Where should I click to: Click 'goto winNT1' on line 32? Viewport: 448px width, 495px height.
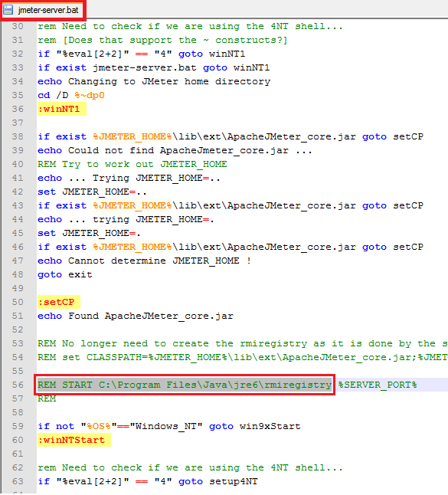pos(211,54)
